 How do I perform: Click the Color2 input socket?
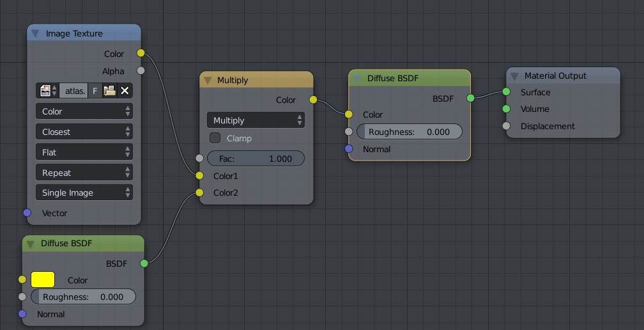(199, 192)
